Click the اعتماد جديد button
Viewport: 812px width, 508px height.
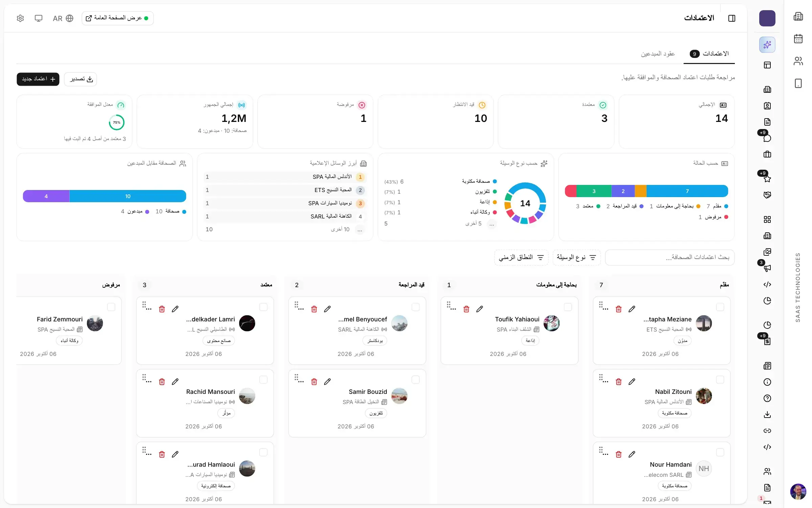point(38,79)
